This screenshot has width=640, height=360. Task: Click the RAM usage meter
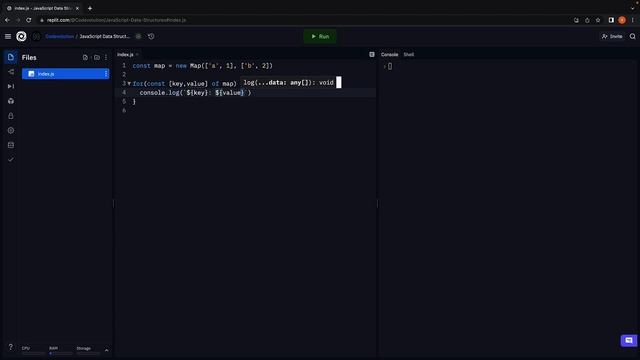coord(60,350)
